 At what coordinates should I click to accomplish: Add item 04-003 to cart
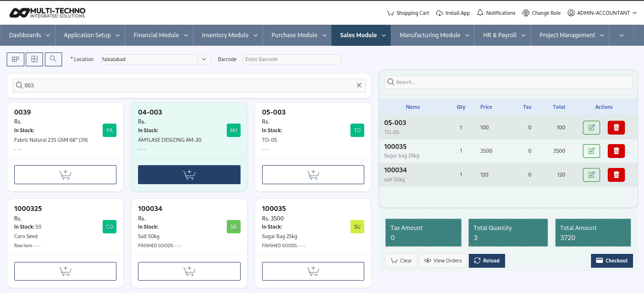189,175
